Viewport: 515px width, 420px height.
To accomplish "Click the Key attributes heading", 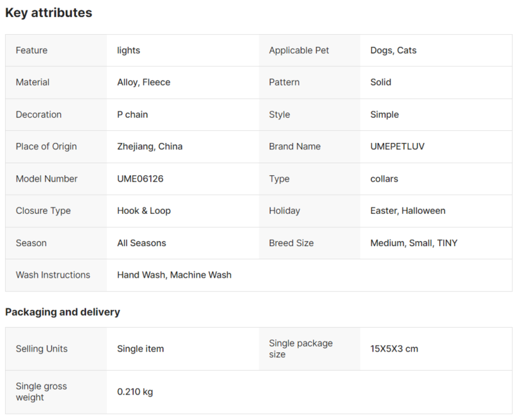I will point(49,13).
